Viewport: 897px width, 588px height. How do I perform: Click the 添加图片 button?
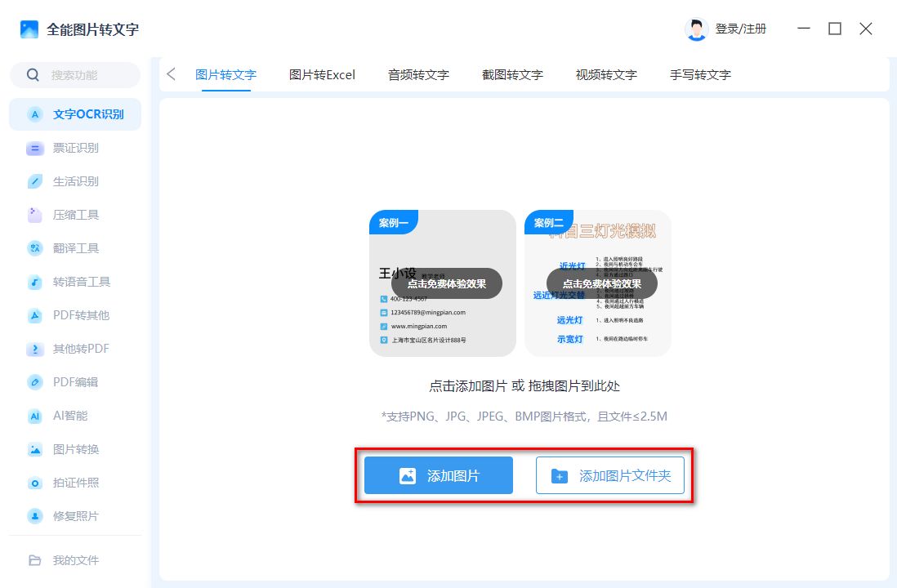(x=439, y=475)
